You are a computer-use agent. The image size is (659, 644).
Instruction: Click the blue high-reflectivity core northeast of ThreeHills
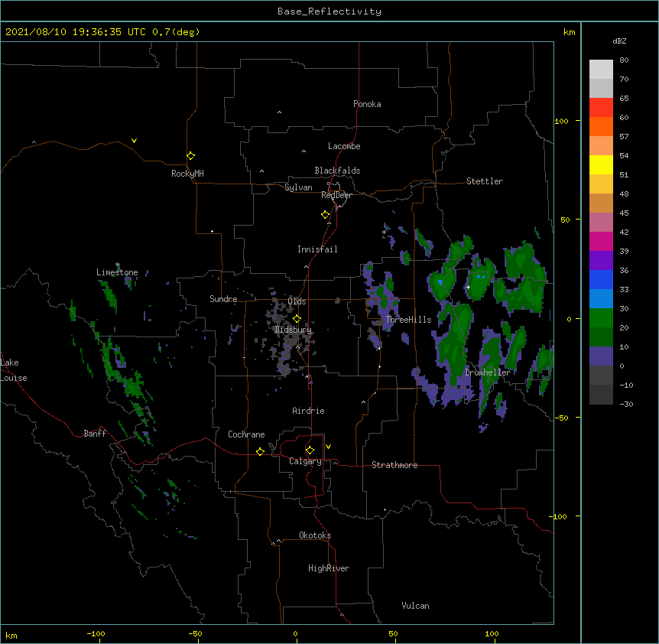pos(440,282)
